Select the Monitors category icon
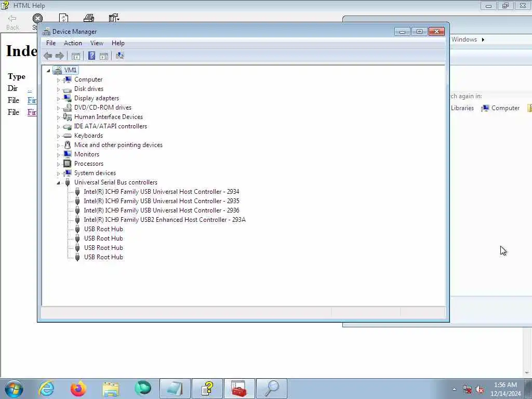532x399 pixels. coord(68,154)
